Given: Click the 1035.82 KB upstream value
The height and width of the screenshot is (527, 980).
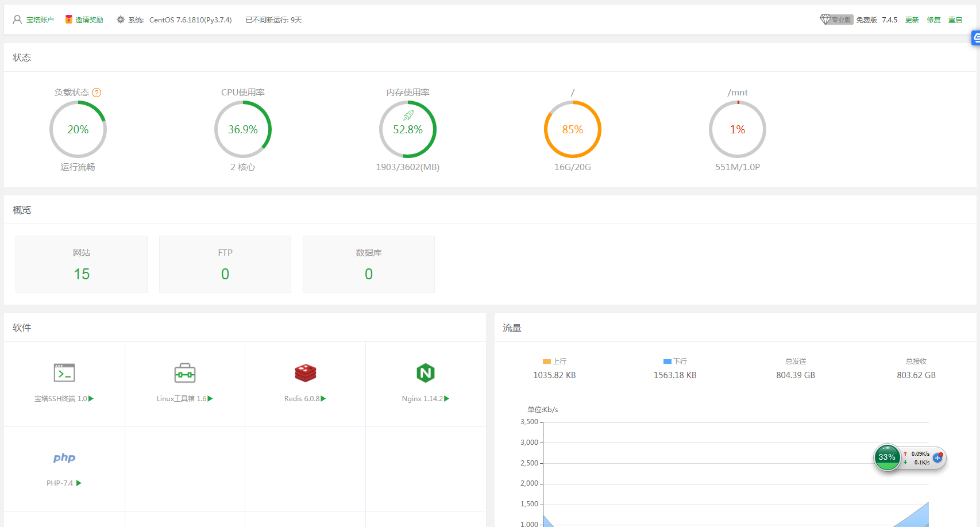Looking at the screenshot, I should click(554, 375).
